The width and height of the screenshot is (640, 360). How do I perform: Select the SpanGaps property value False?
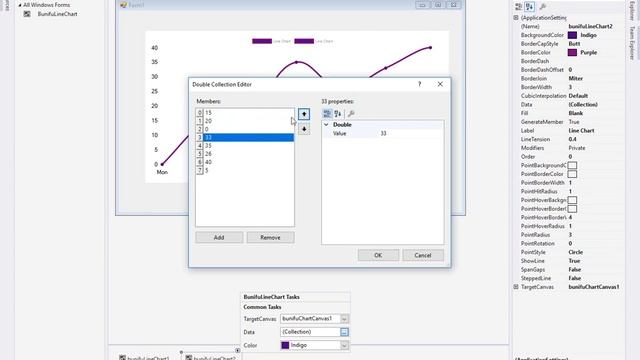[575, 270]
